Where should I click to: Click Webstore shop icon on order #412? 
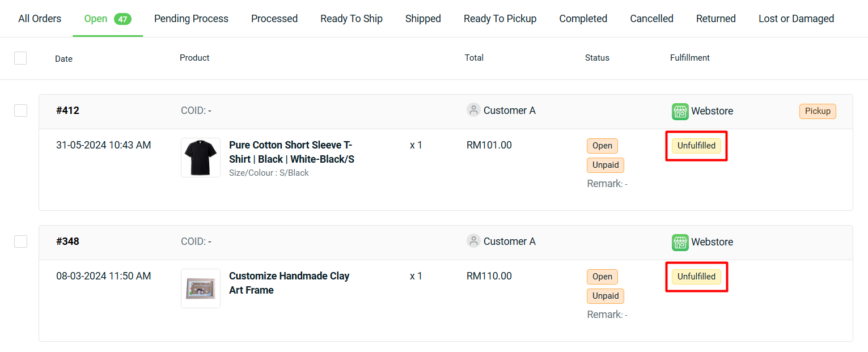click(680, 112)
